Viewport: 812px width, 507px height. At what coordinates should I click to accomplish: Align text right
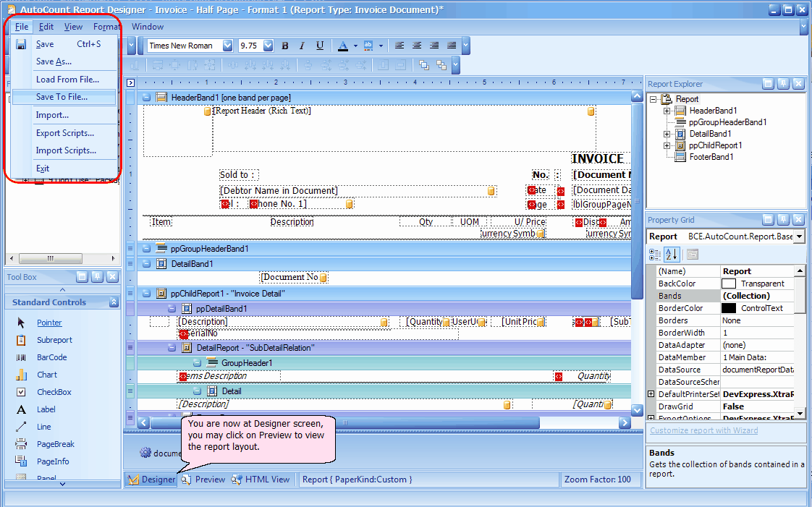click(x=434, y=46)
